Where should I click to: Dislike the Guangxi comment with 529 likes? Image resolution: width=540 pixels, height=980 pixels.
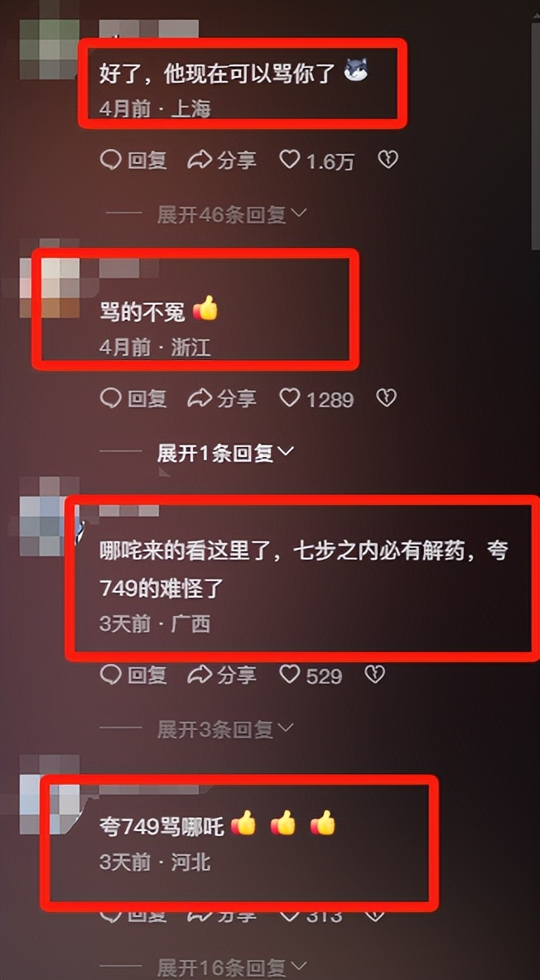pos(374,675)
